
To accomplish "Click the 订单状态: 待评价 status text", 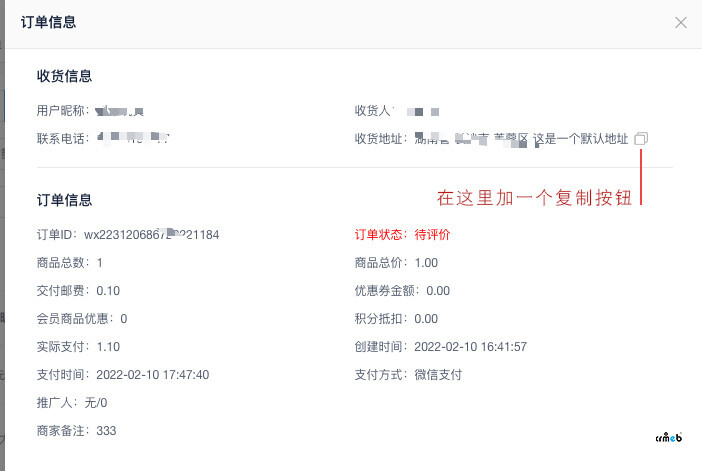I will tap(402, 235).
